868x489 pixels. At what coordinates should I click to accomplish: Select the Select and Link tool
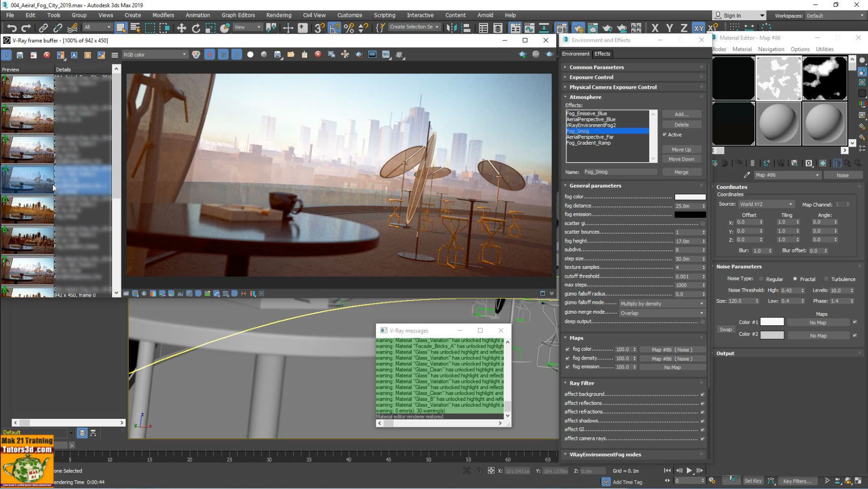click(x=43, y=28)
